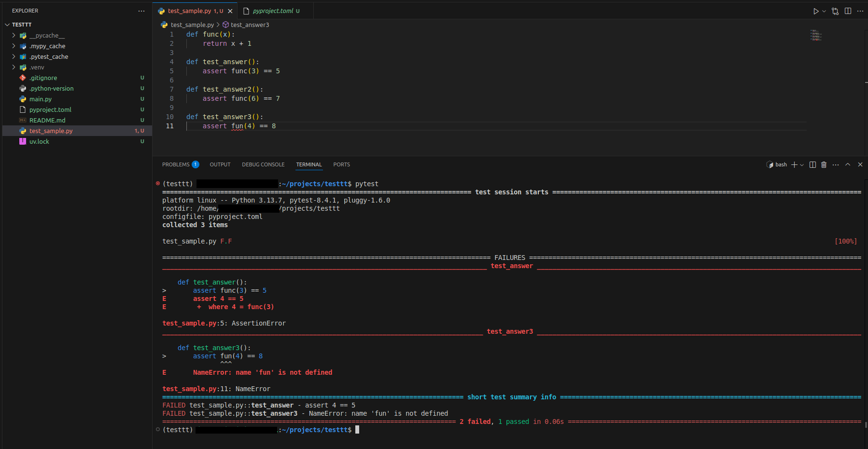The image size is (868, 449).
Task: Click the code minimap preview
Action: pyautogui.click(x=816, y=35)
